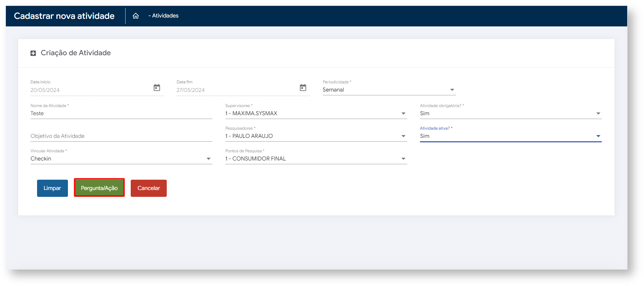Open the Vincular Atividade dropdown
The height and width of the screenshot is (286, 644).
[208, 159]
